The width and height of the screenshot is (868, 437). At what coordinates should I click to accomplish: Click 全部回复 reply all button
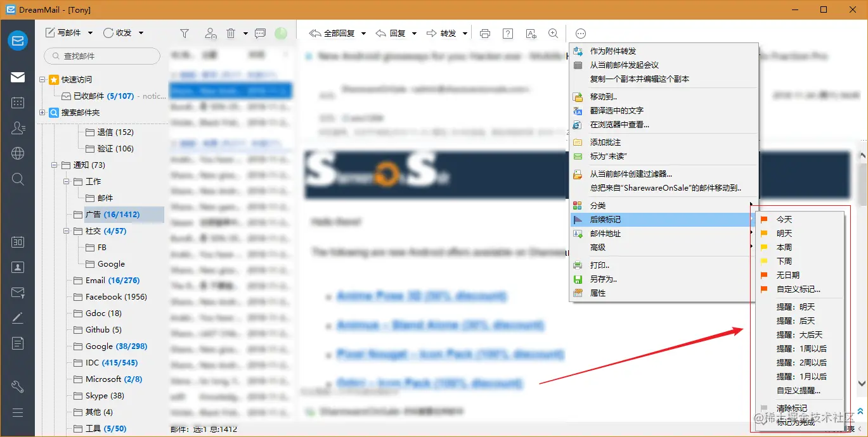(332, 33)
